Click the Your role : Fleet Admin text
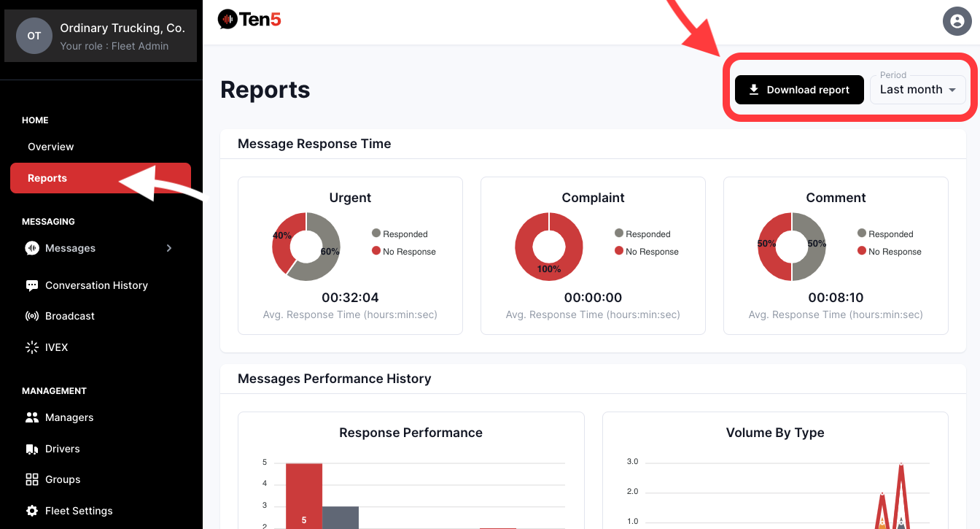 click(114, 46)
